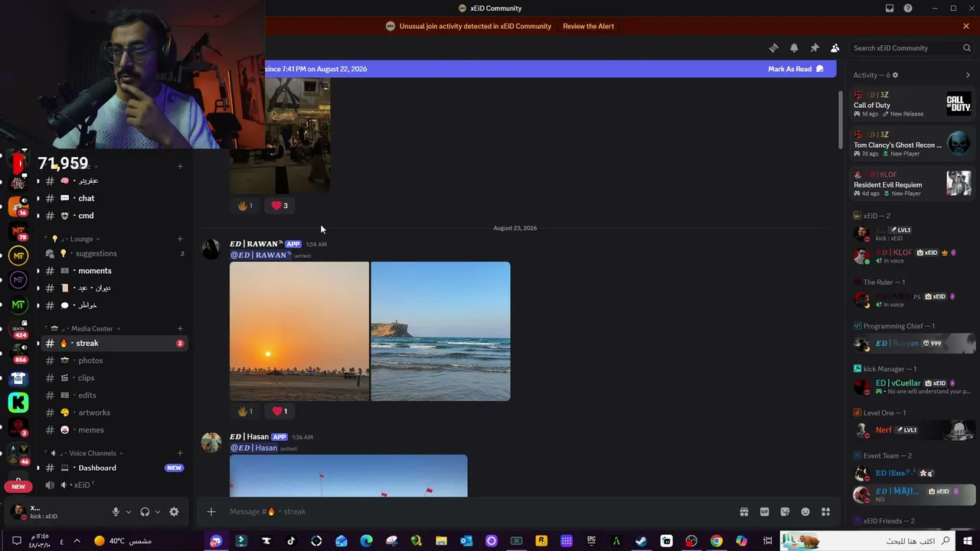Toggle the heart reaction with count 3

(x=279, y=205)
